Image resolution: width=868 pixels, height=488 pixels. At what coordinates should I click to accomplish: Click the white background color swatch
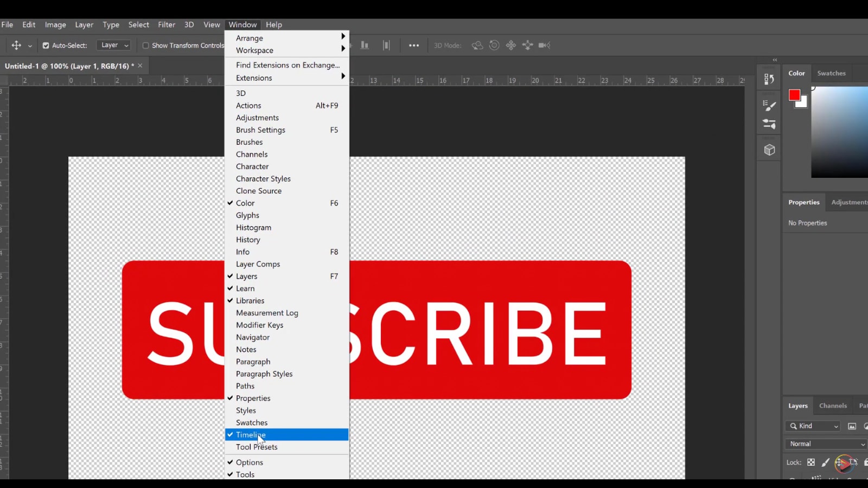(803, 104)
